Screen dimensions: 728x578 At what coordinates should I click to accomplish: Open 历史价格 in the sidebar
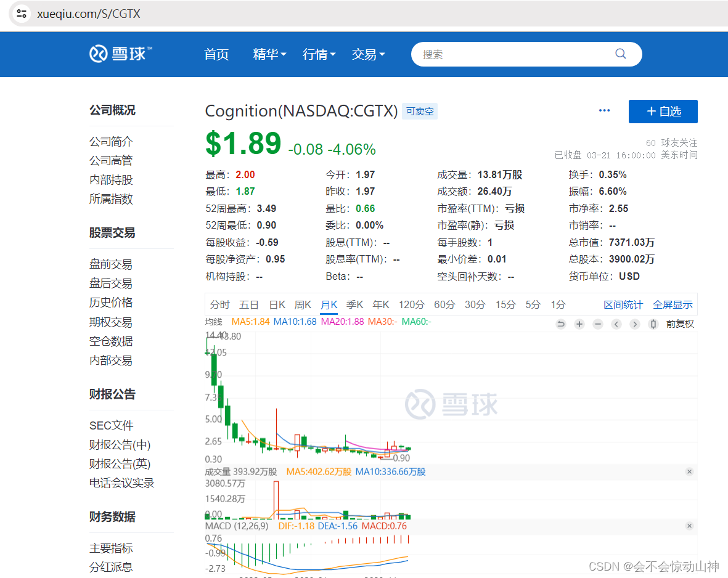[x=111, y=302]
